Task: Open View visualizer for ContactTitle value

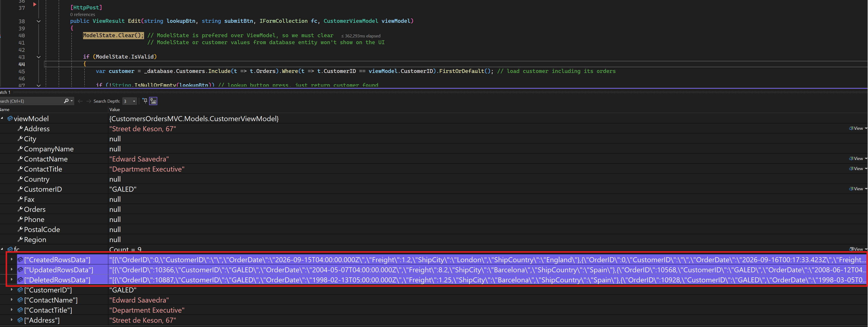Action: click(x=858, y=169)
